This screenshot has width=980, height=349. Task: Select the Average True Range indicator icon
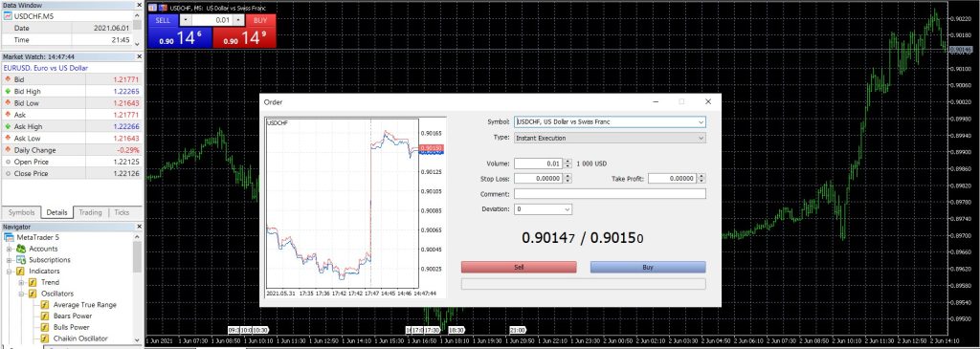point(45,305)
